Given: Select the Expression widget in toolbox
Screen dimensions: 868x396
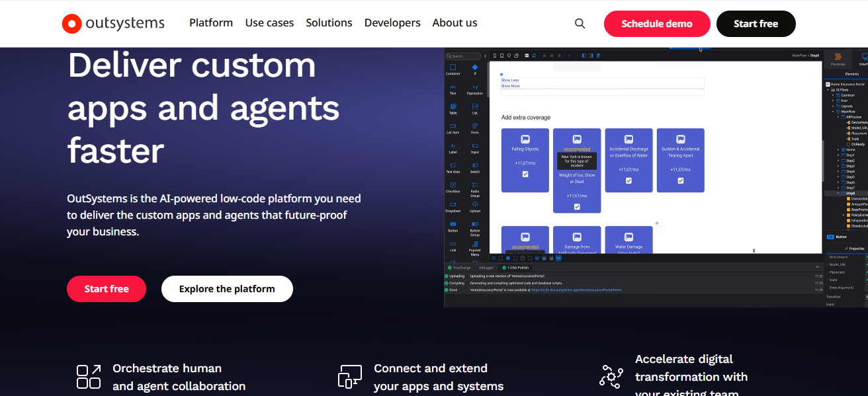Looking at the screenshot, I should tap(475, 89).
